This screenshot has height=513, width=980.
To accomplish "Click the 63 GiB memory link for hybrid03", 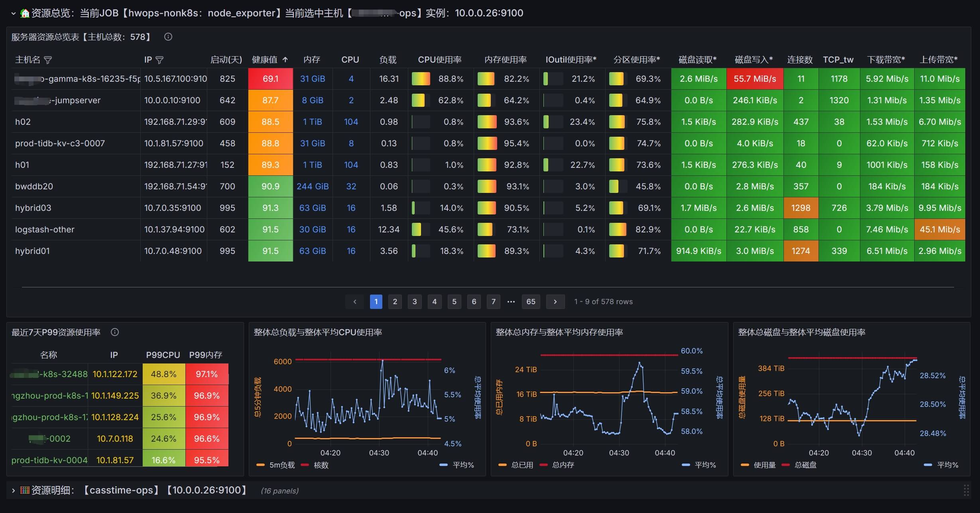I will [x=312, y=208].
